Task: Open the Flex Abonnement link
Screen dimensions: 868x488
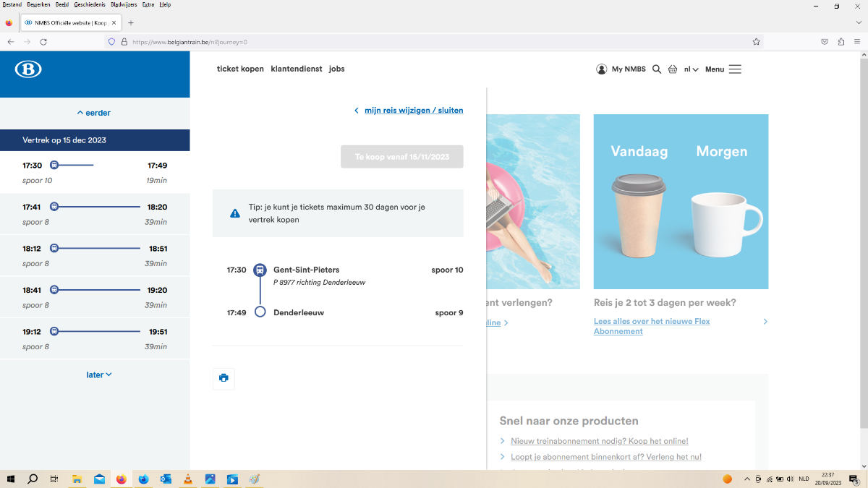Action: click(652, 326)
